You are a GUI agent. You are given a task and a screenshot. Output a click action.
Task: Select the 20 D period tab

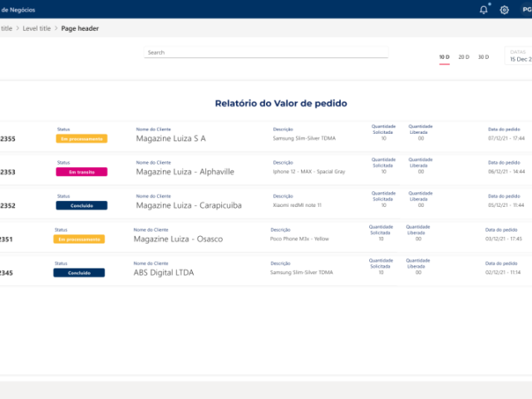point(464,57)
